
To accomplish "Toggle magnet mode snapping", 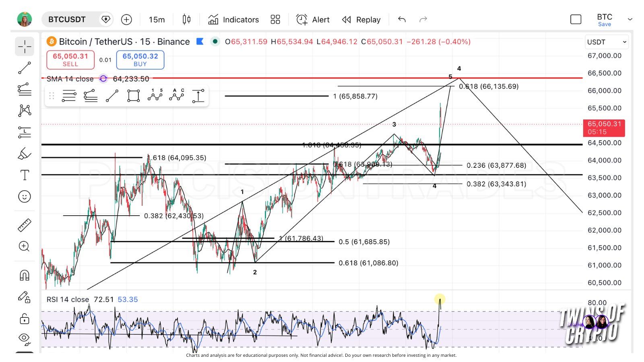I will tap(25, 275).
